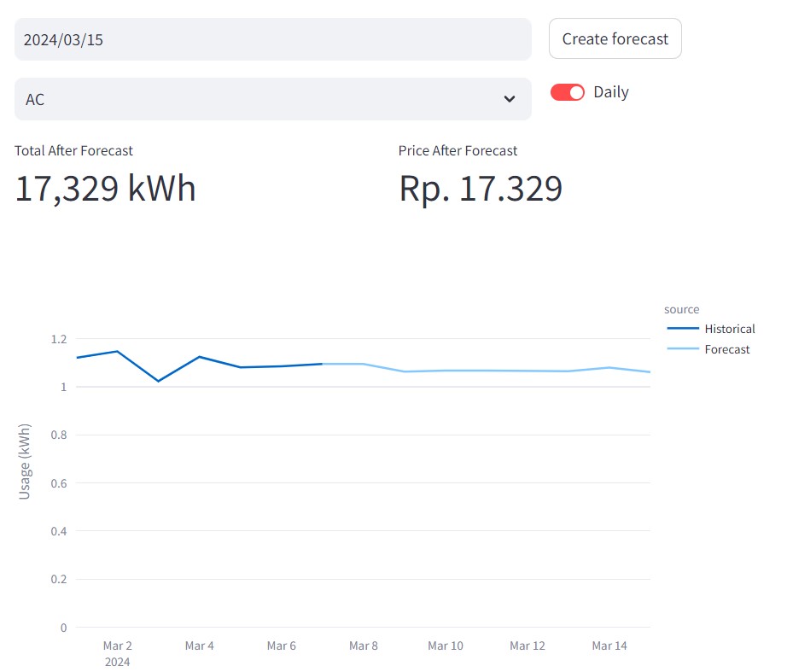Open the AC appliance dropdown
This screenshot has width=787, height=672.
click(272, 99)
